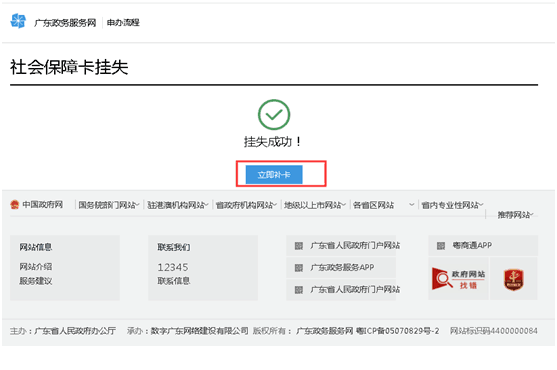
Task: Click the 粤ICP备05070829号-2 record link
Action: click(x=398, y=331)
